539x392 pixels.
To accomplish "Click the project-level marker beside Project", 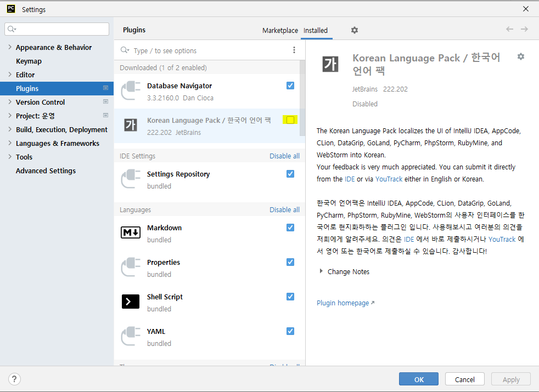I will point(105,115).
